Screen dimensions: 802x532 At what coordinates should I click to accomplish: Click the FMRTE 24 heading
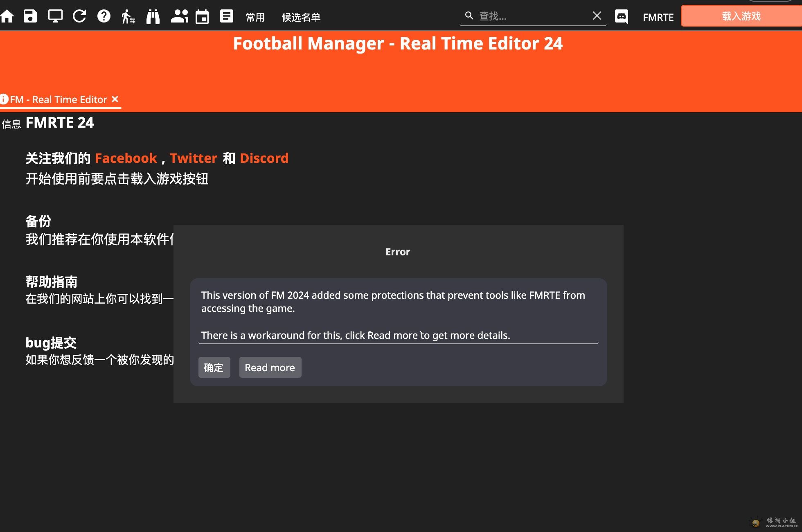(x=60, y=122)
